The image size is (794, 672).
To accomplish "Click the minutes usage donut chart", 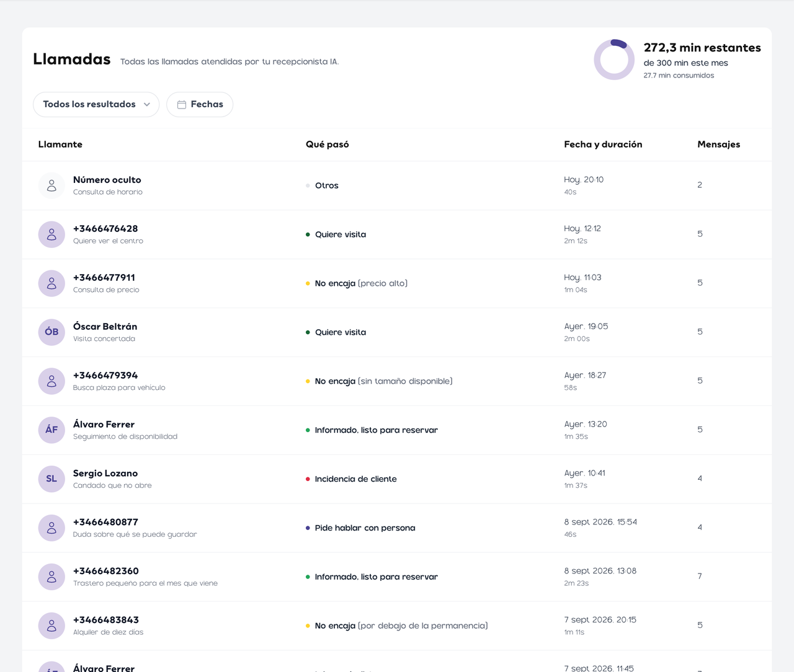I will (614, 60).
